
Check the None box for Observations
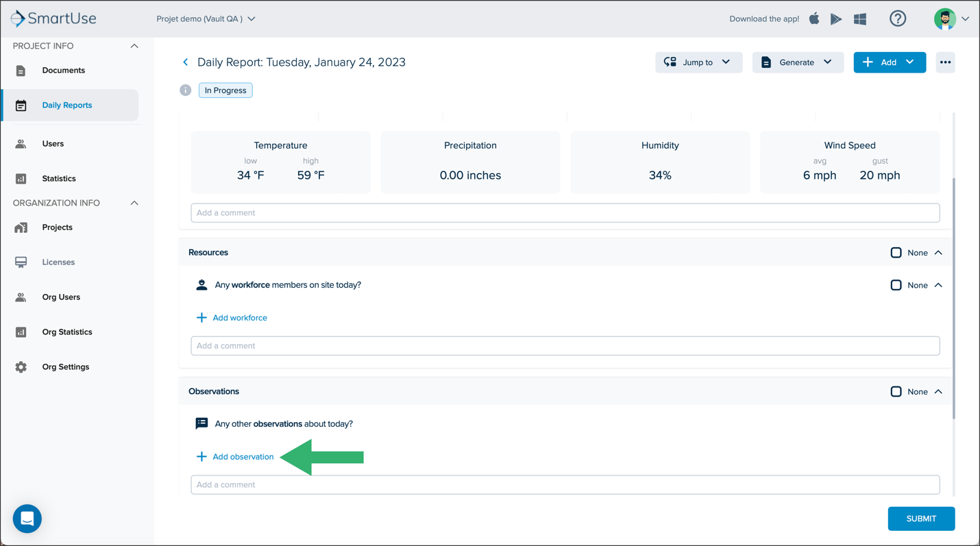(896, 392)
